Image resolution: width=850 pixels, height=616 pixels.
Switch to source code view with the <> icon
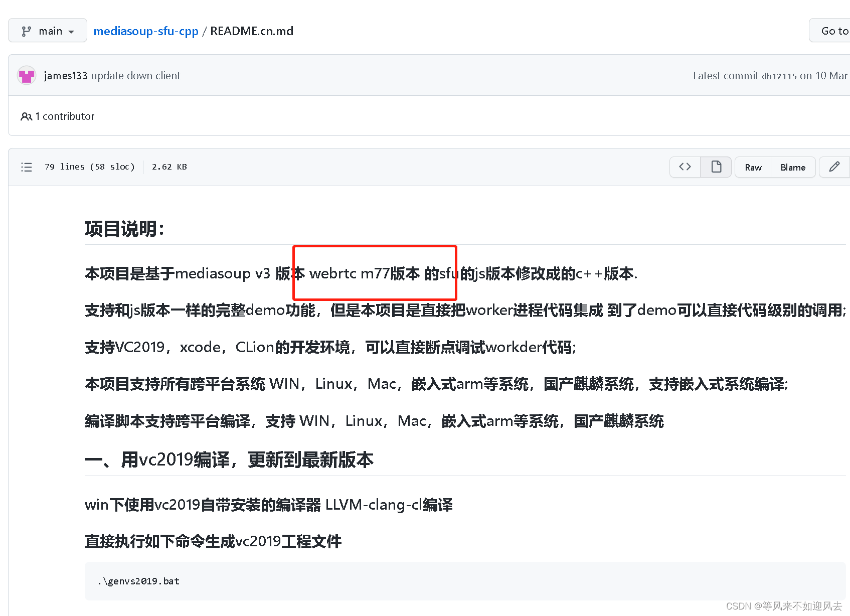click(685, 167)
